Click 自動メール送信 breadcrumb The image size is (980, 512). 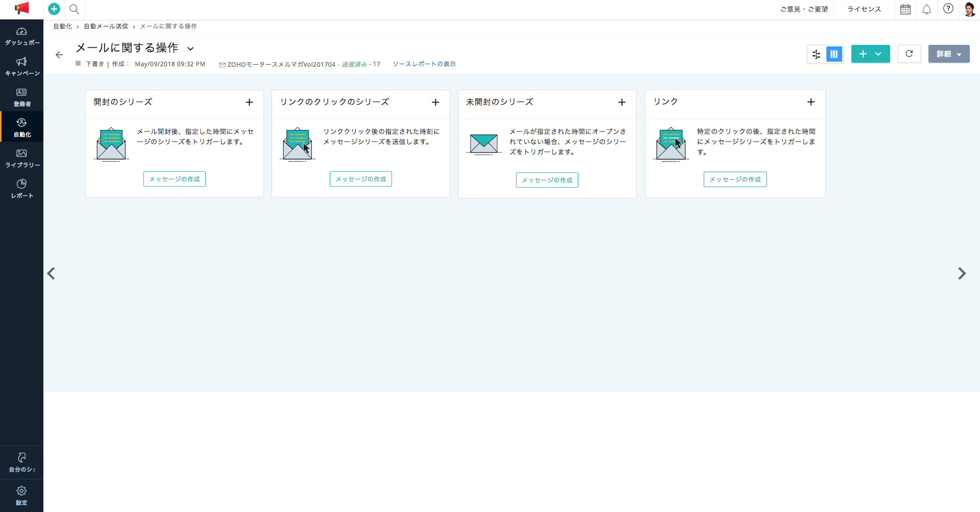pyautogui.click(x=106, y=27)
